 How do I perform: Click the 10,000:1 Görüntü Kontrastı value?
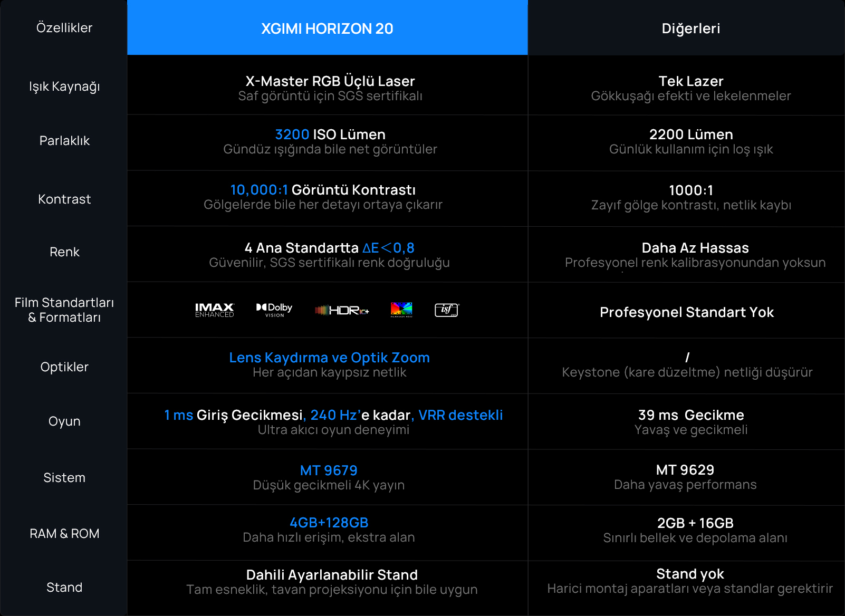[323, 190]
